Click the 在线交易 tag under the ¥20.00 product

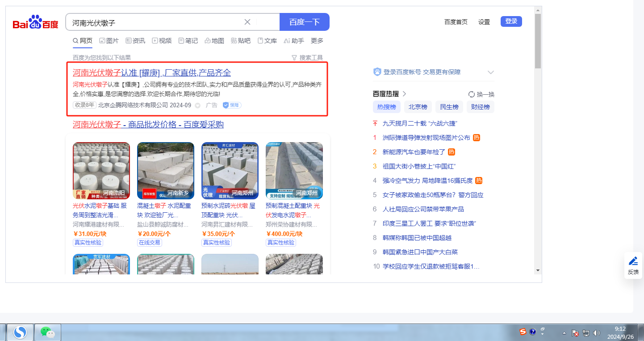coord(150,242)
